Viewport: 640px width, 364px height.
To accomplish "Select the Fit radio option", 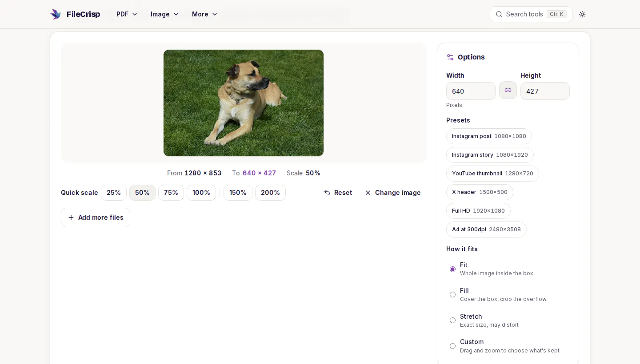I will pos(452,269).
